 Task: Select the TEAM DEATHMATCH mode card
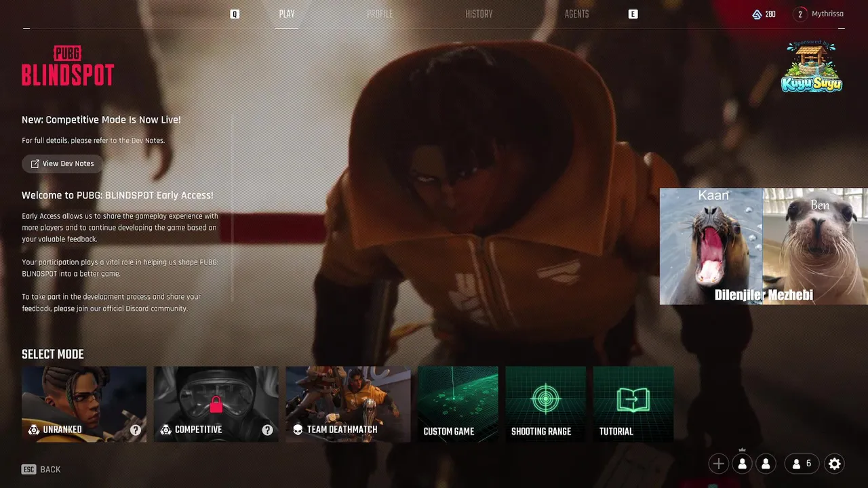pos(348,404)
